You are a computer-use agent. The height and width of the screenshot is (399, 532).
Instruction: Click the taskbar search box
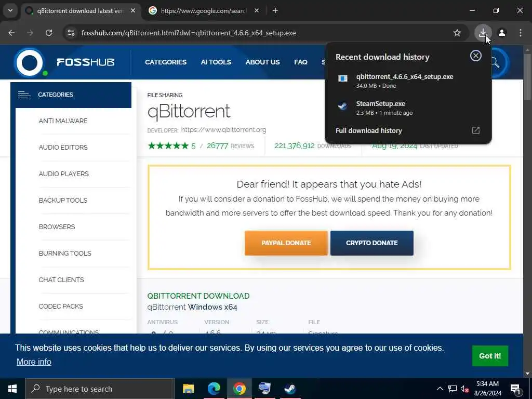pos(100,389)
